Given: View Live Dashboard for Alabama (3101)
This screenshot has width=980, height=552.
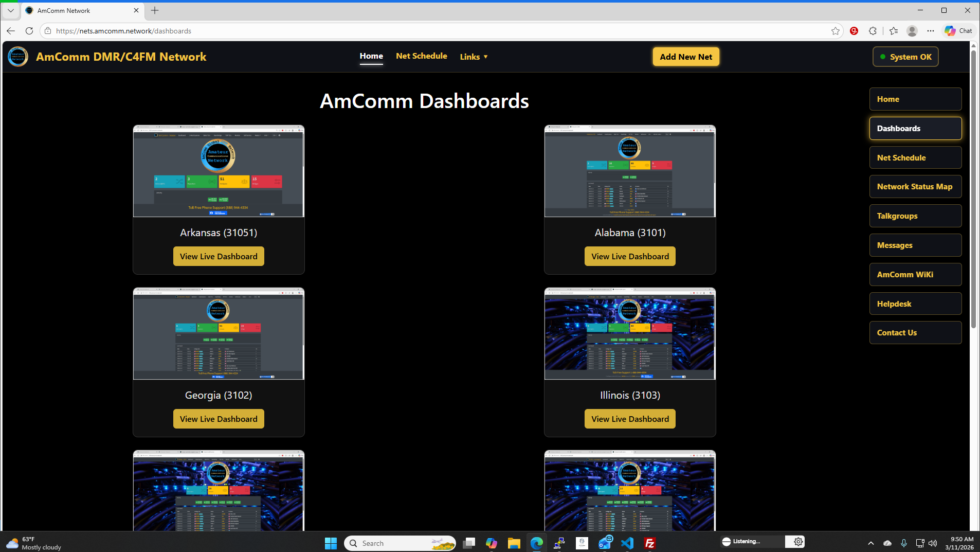Looking at the screenshot, I should 629,256.
